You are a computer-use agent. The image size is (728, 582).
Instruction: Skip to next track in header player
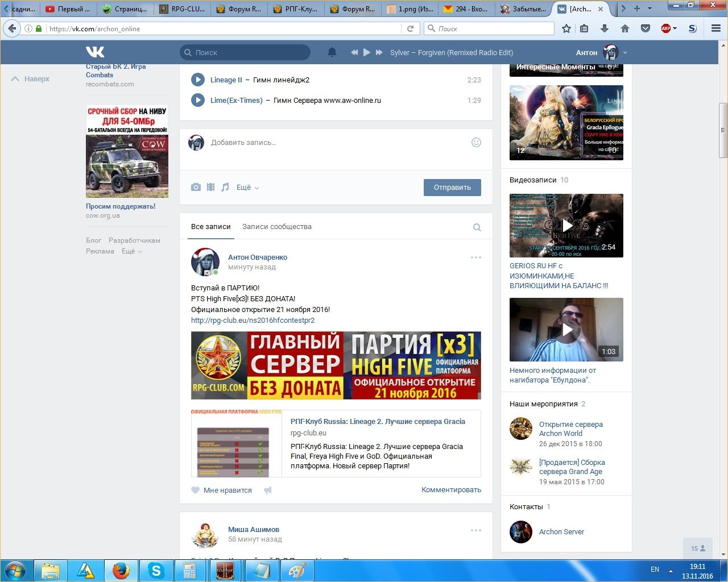379,52
